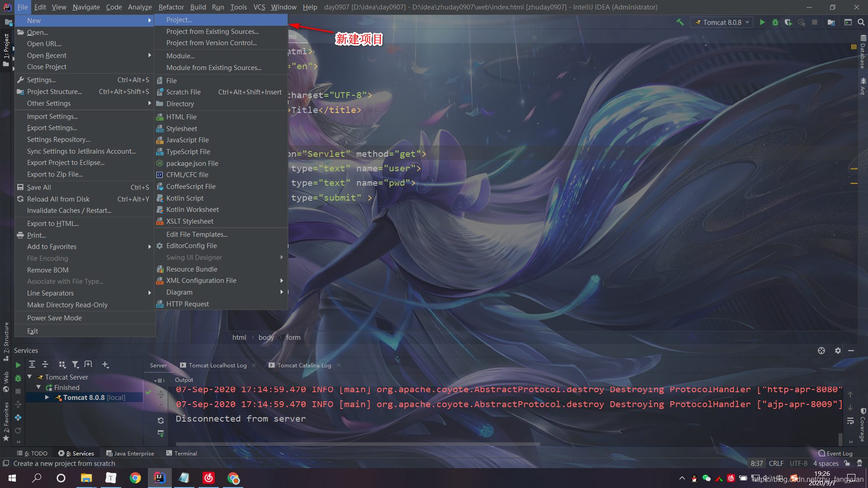Choose JavaScript File in New submenu
Screen dimensions: 868x488
coord(221,140)
